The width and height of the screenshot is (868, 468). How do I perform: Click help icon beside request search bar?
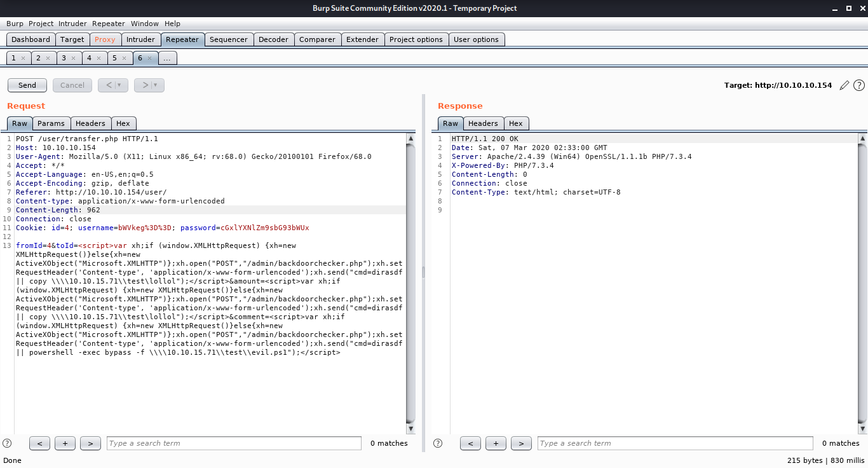pos(8,443)
